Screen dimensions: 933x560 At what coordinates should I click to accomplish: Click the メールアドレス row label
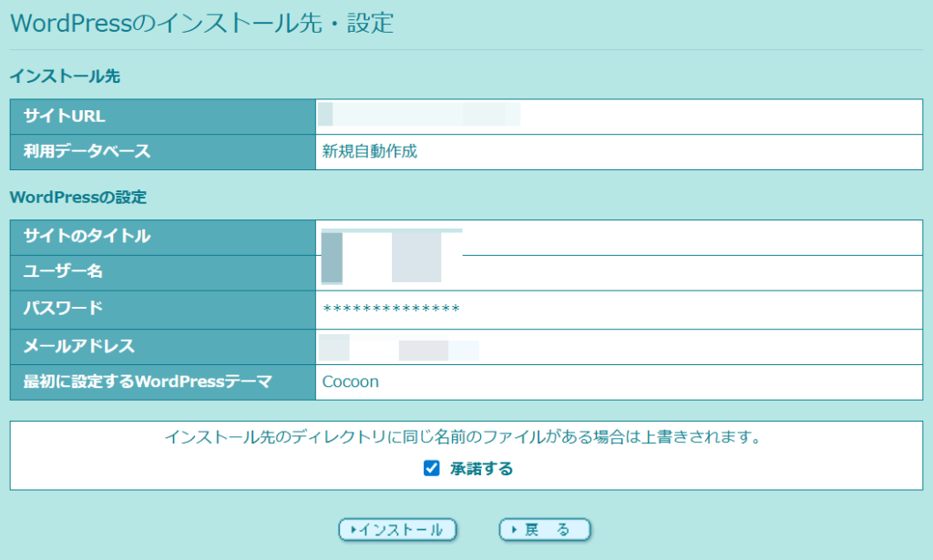click(x=79, y=346)
